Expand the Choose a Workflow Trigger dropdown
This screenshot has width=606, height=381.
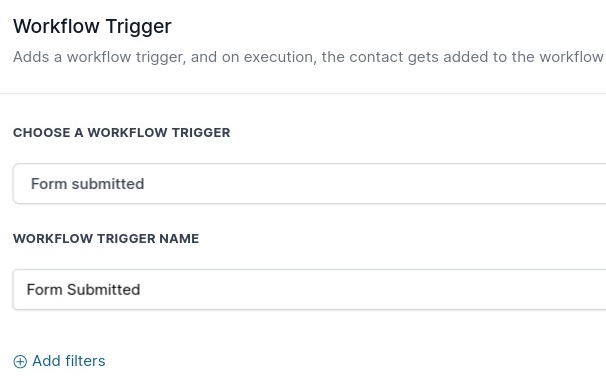tap(309, 184)
